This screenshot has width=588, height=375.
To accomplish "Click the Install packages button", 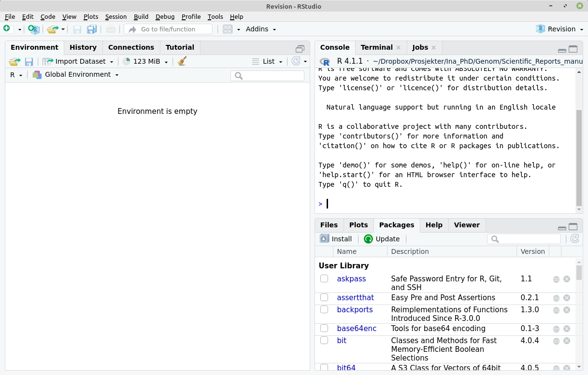I will [x=336, y=238].
